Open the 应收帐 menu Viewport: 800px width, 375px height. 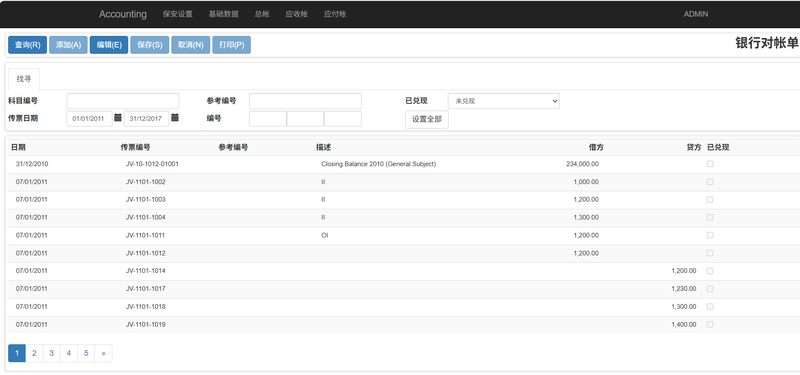point(296,14)
